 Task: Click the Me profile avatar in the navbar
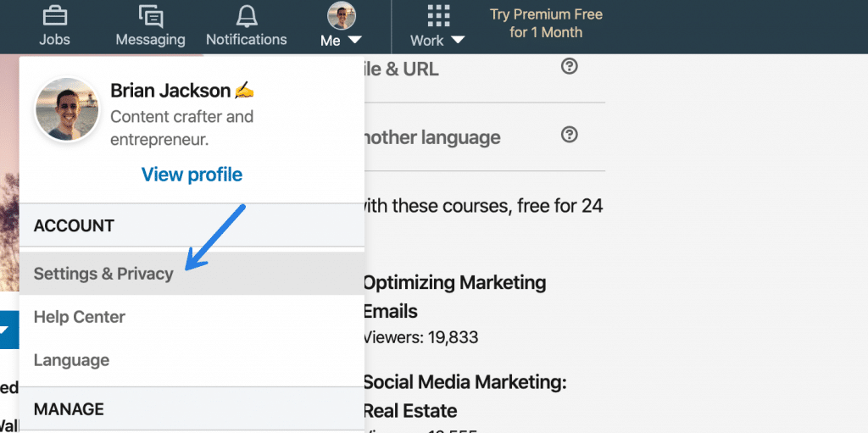click(x=342, y=15)
